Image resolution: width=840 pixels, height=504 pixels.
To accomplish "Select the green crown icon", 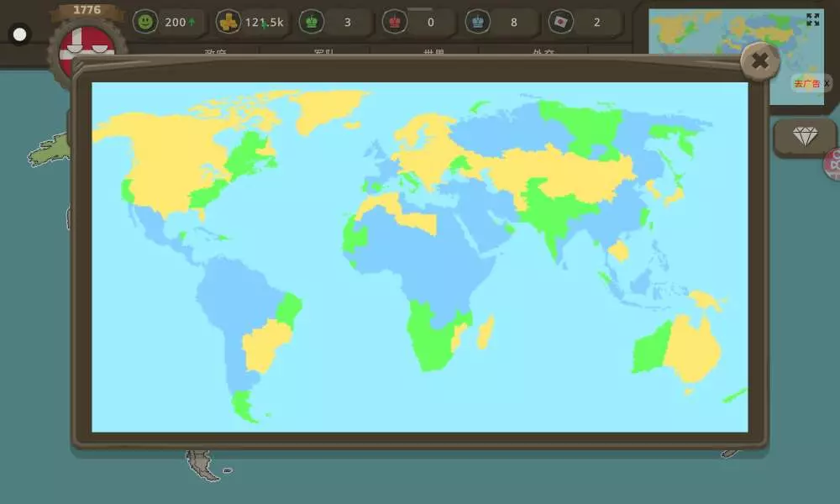I will pyautogui.click(x=312, y=22).
